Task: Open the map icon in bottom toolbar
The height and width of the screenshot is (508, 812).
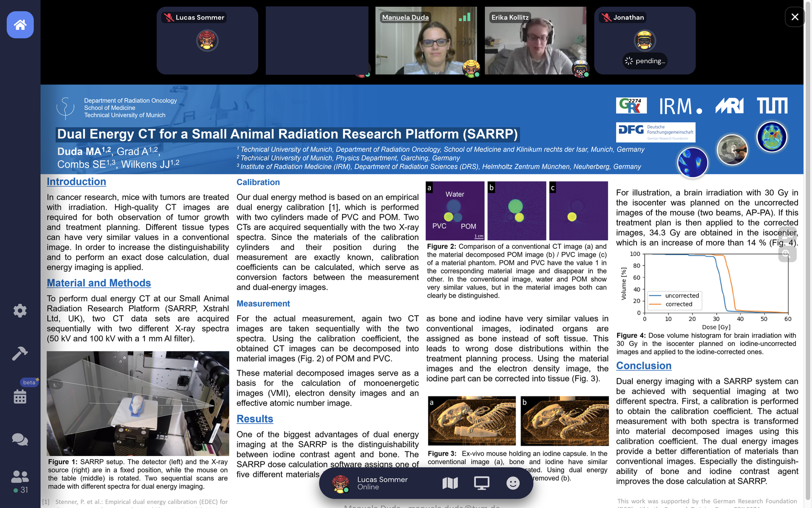Action: pos(450,483)
